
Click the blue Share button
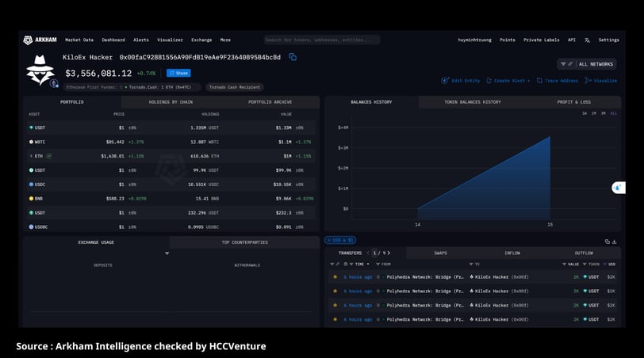pos(178,73)
